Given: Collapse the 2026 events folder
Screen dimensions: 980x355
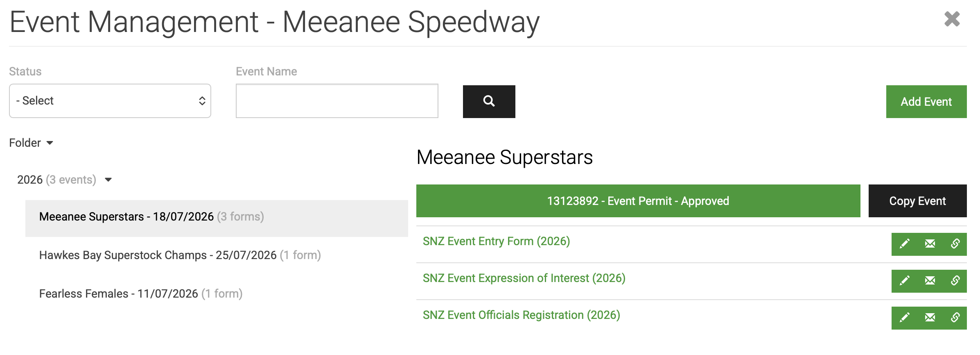Looking at the screenshot, I should (x=108, y=180).
